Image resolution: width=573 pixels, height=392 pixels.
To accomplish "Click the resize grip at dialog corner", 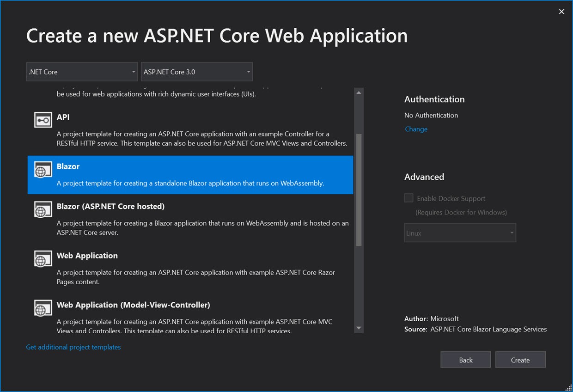I will [x=568, y=387].
